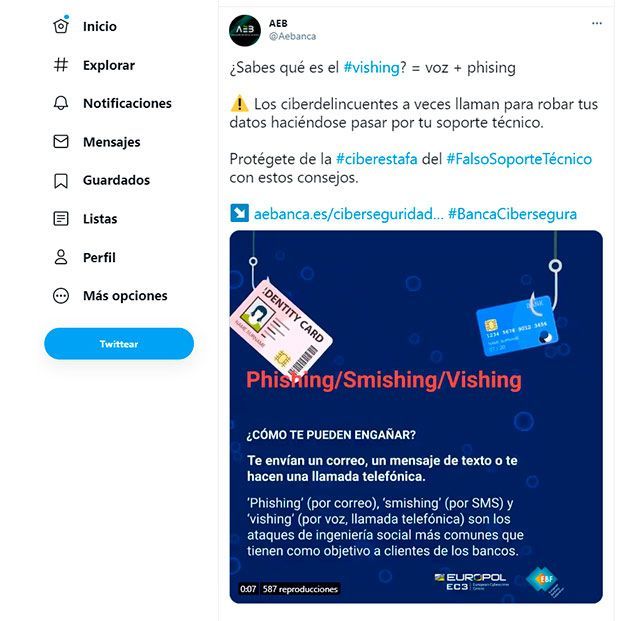Open the #FalsoSoporteTécnico hashtag

click(x=519, y=159)
